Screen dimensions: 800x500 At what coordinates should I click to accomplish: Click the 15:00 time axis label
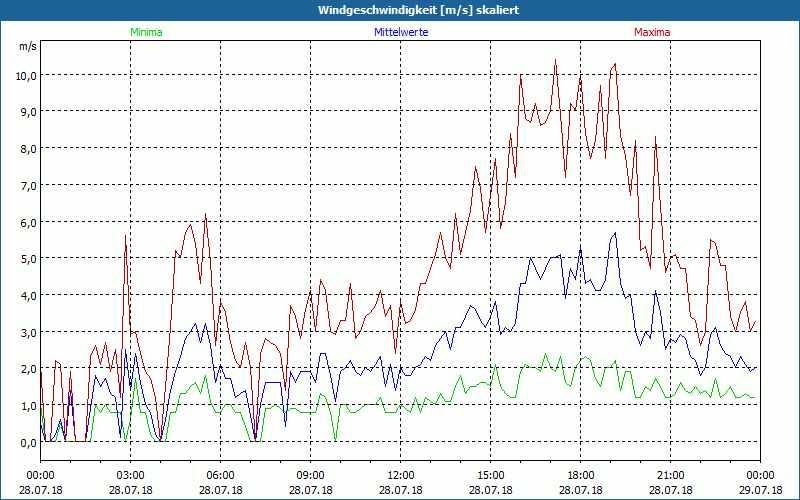[x=491, y=476]
